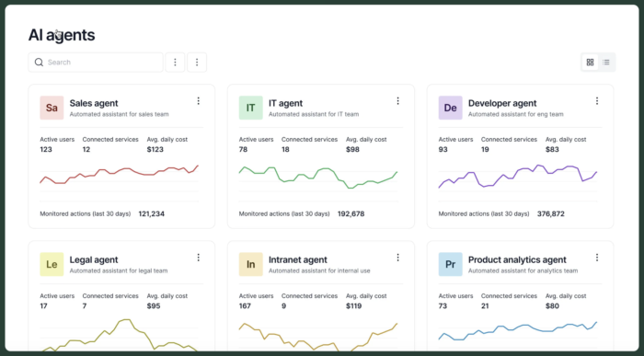
Task: Focus the Search agents field
Action: pos(96,63)
